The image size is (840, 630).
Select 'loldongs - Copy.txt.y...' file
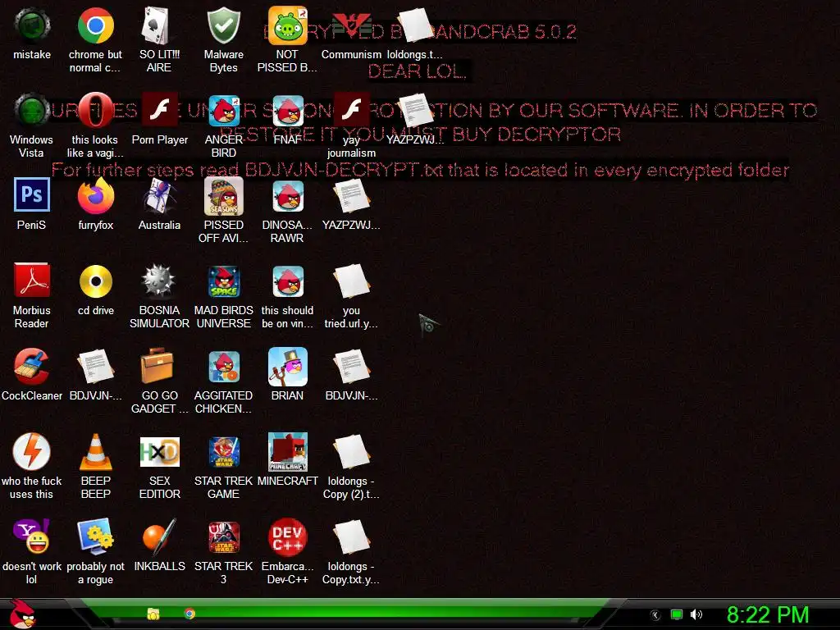[x=351, y=536]
